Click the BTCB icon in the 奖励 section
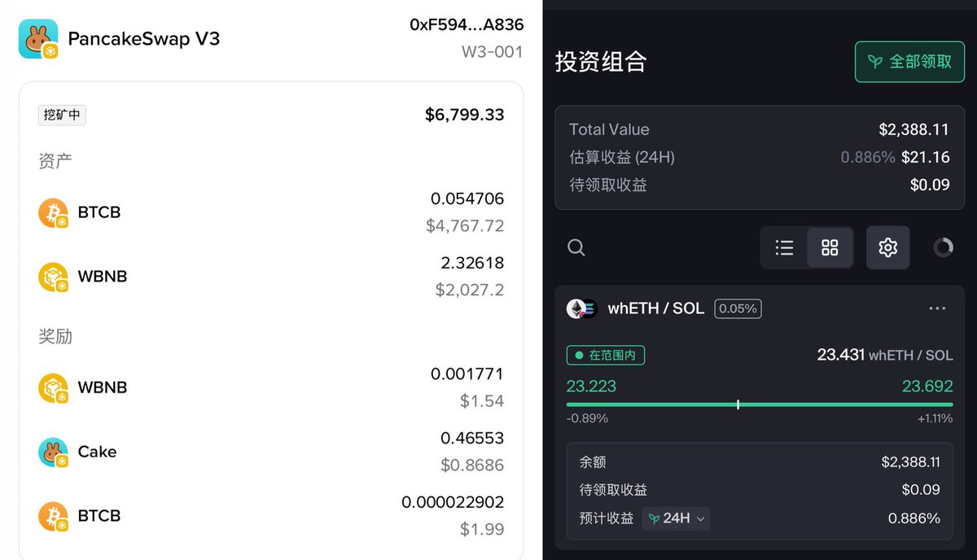Image resolution: width=977 pixels, height=560 pixels. tap(54, 515)
